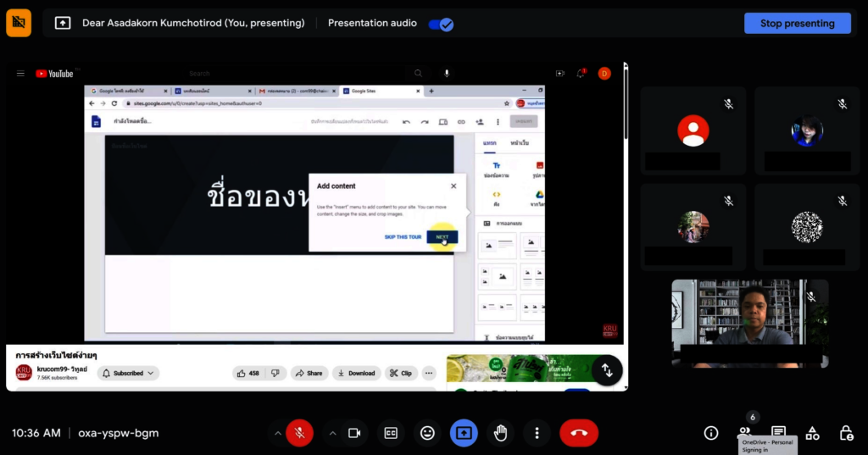Open more options three-dot menu

click(x=537, y=433)
